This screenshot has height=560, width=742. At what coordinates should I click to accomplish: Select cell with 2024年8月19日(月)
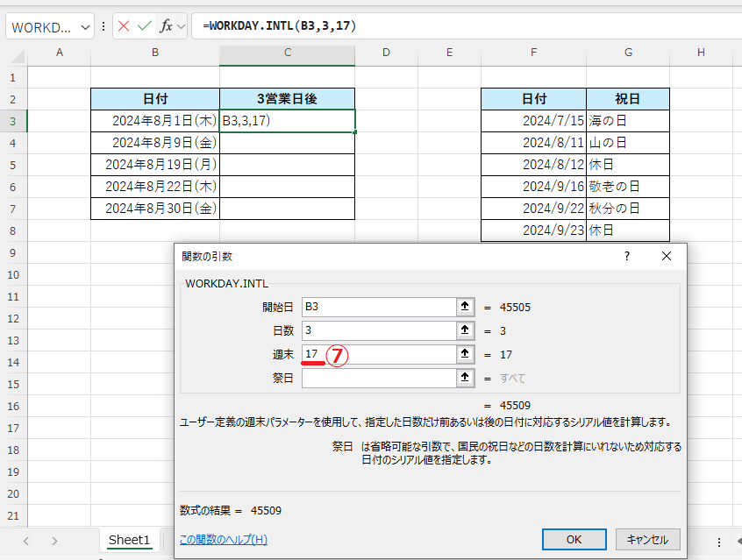point(155,165)
